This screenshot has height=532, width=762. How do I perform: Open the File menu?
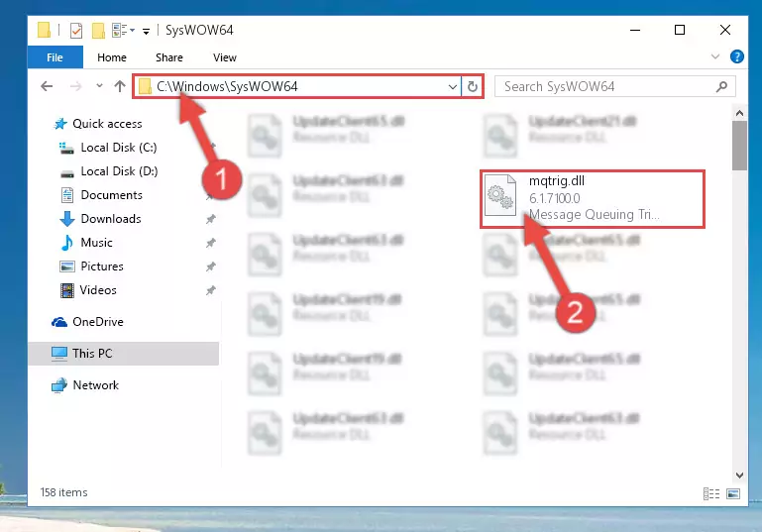tap(54, 57)
